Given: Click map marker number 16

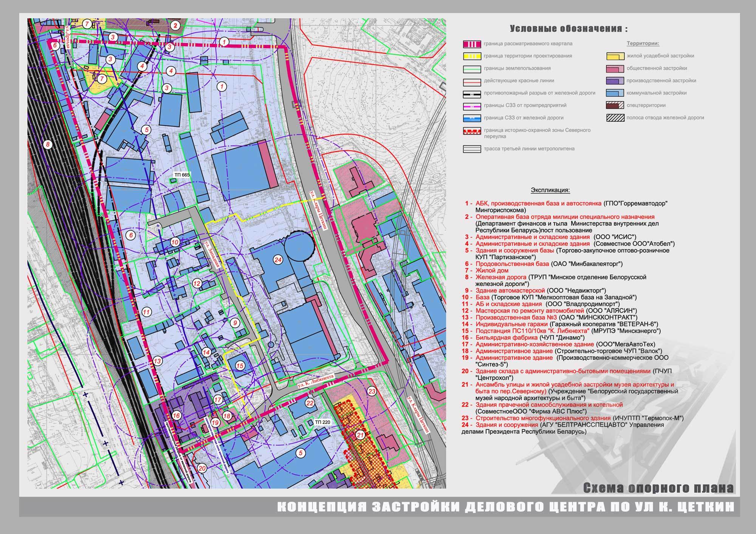Looking at the screenshot, I should click(177, 416).
